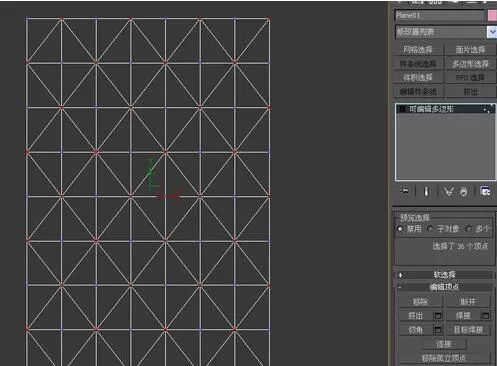This screenshot has height=366, width=497.
Task: Click the 网格选择 modifier button
Action: point(418,50)
